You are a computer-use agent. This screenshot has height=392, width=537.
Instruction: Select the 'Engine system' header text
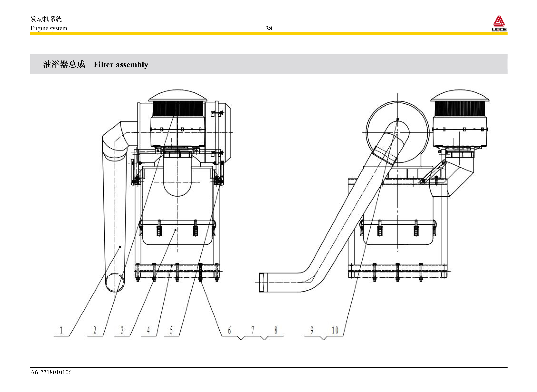pos(49,28)
